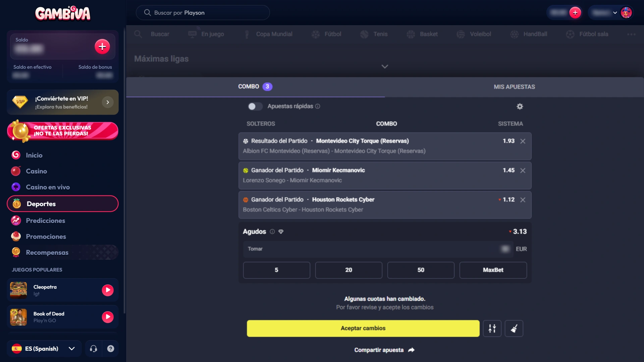Open Basket sports tab
The height and width of the screenshot is (362, 644).
[422, 34]
